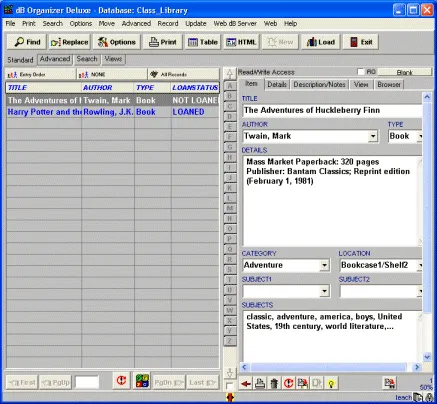The width and height of the screenshot is (437, 404).
Task: Click the Find toolbar button
Action: tap(28, 42)
